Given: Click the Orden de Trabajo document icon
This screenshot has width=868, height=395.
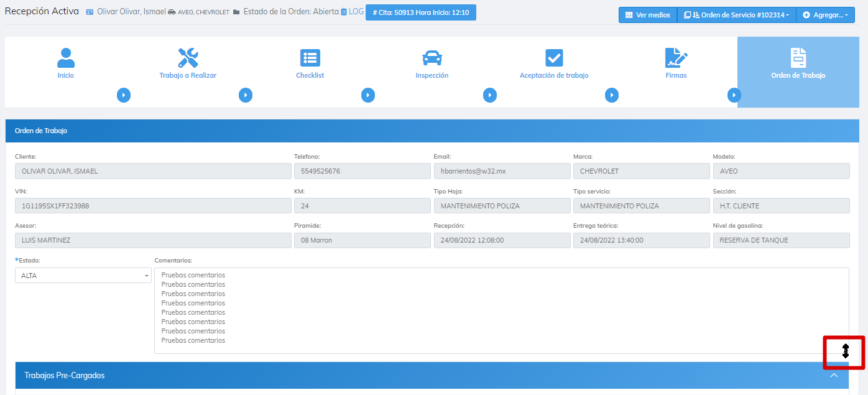Looking at the screenshot, I should pos(798,57).
